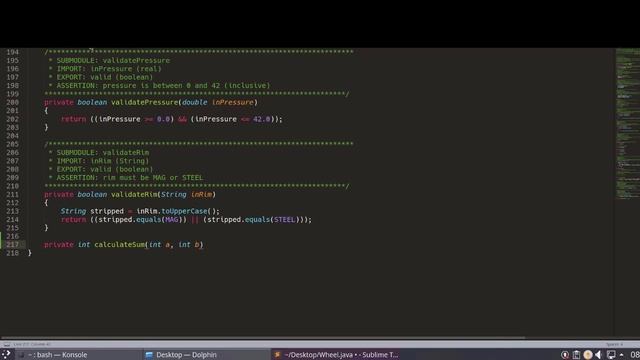Click the Konsole terminal icon in taskbar

tap(21, 355)
